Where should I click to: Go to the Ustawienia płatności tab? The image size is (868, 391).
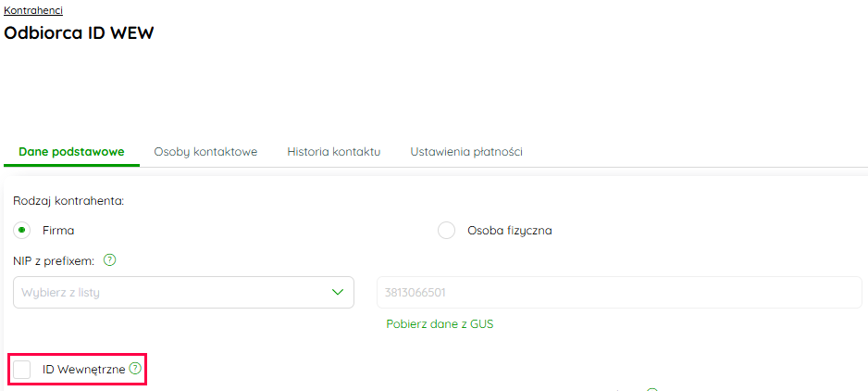pos(466,151)
